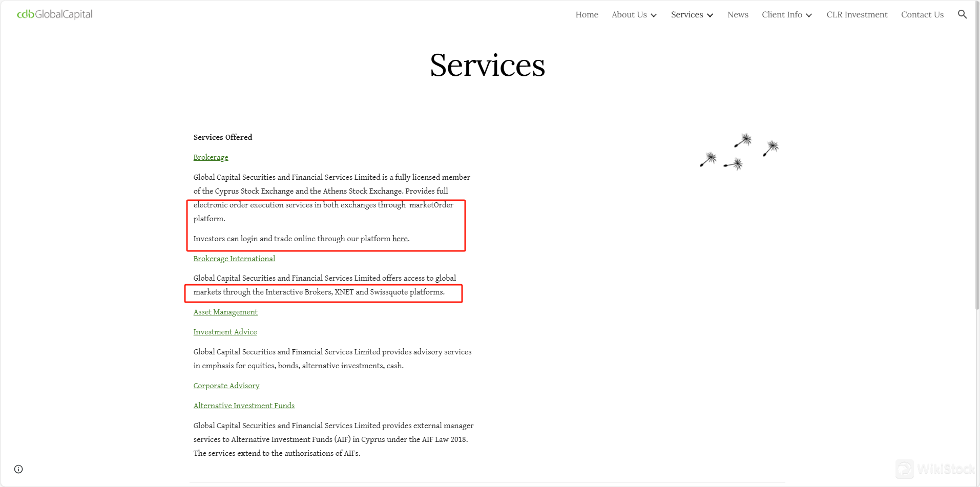
Task: Visit the Corporate Advisory link
Action: pyautogui.click(x=226, y=386)
